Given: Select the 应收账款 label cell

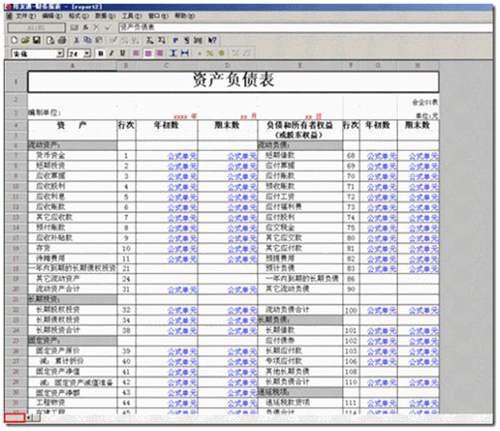Looking at the screenshot, I should point(72,207).
